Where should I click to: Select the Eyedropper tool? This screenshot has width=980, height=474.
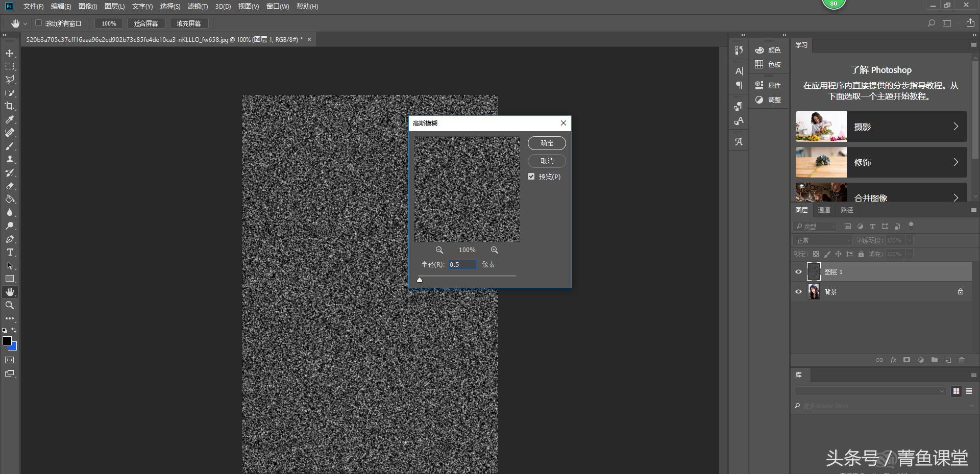[10, 119]
